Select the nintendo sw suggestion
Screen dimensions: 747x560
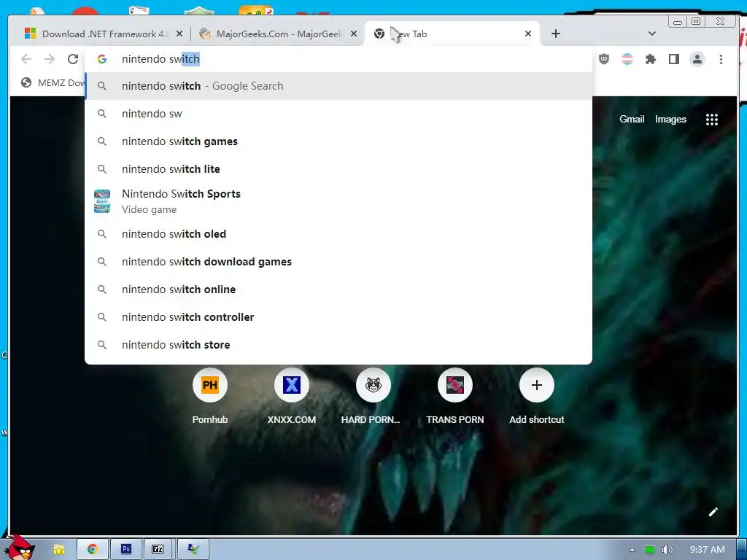pyautogui.click(x=338, y=114)
